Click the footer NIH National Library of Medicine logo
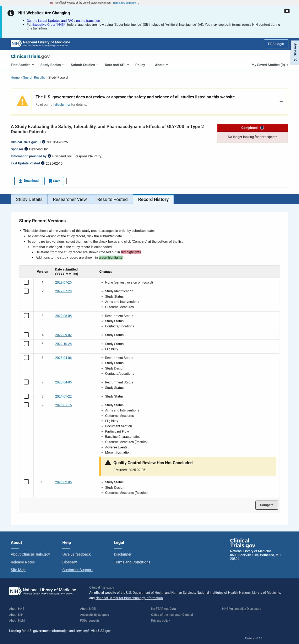This screenshot has width=299, height=644. point(43,591)
